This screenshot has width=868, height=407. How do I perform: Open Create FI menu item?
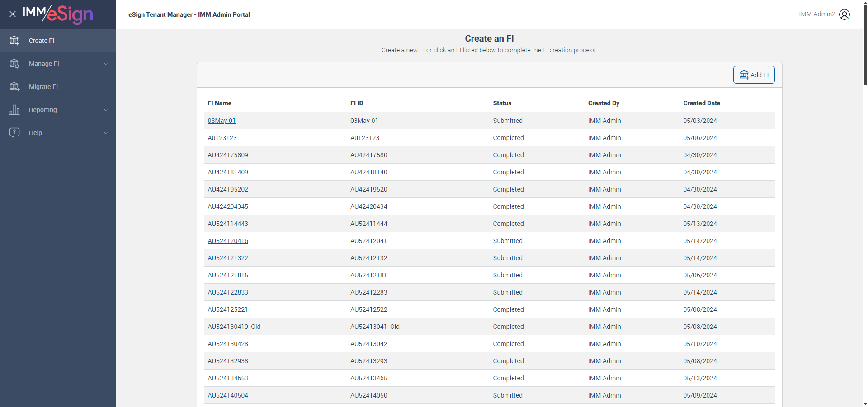58,41
